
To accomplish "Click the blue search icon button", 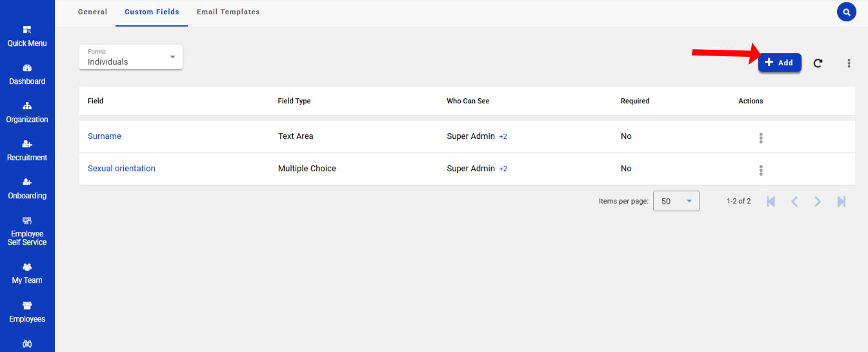I will pyautogui.click(x=846, y=12).
